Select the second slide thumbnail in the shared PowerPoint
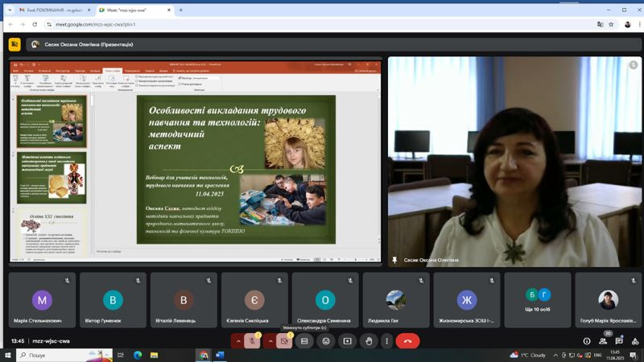The height and width of the screenshot is (362, 644). pyautogui.click(x=52, y=178)
